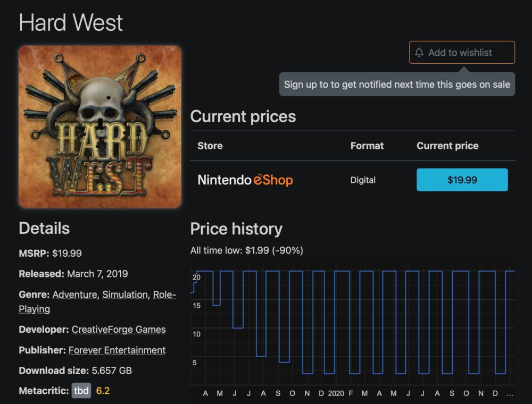Click the 6.2 user score value
The height and width of the screenshot is (404, 532).
click(103, 391)
